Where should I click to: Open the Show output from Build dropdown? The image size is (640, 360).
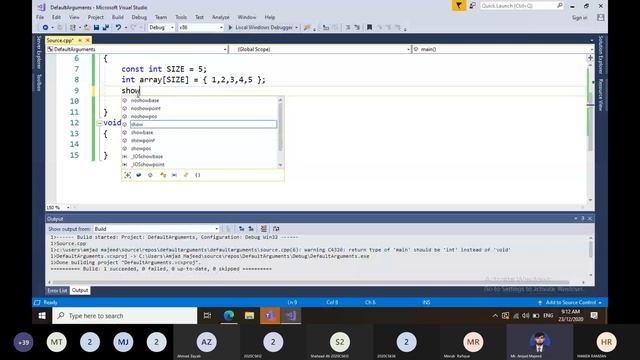156,229
